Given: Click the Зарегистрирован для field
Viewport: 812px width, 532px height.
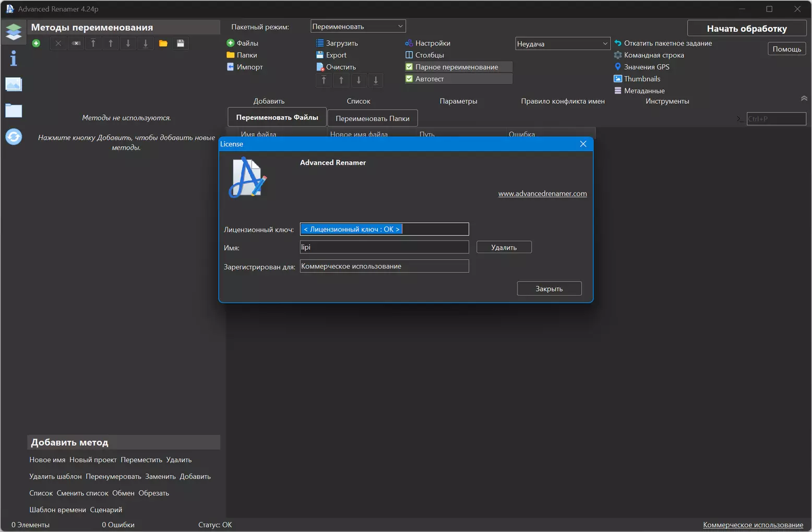Looking at the screenshot, I should (385, 266).
